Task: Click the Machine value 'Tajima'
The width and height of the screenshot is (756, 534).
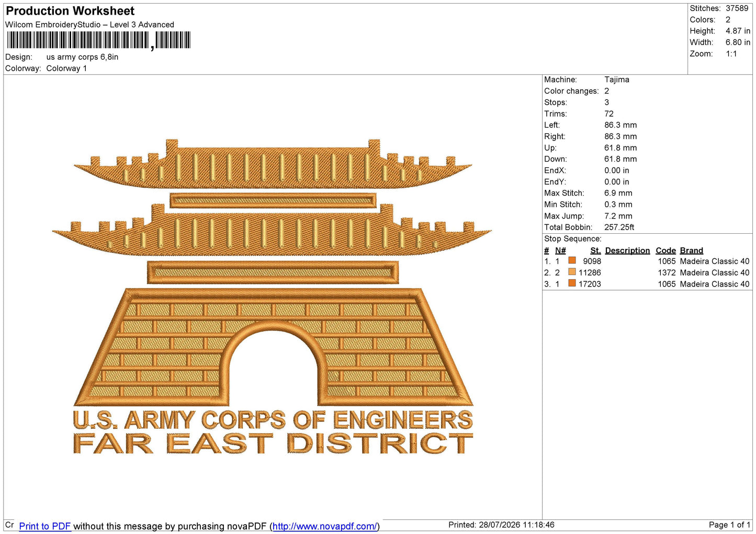Action: point(617,79)
